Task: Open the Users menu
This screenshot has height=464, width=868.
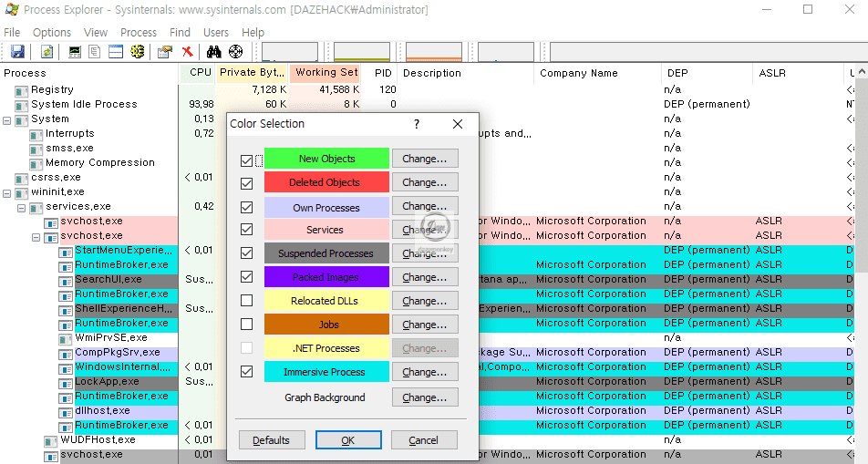Action: pos(216,32)
